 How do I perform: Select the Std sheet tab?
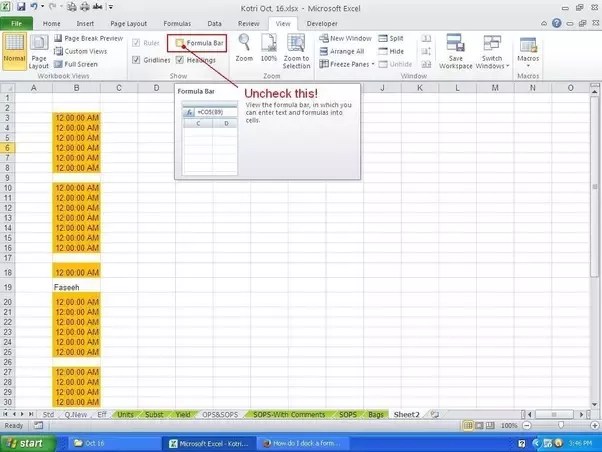[x=48, y=415]
